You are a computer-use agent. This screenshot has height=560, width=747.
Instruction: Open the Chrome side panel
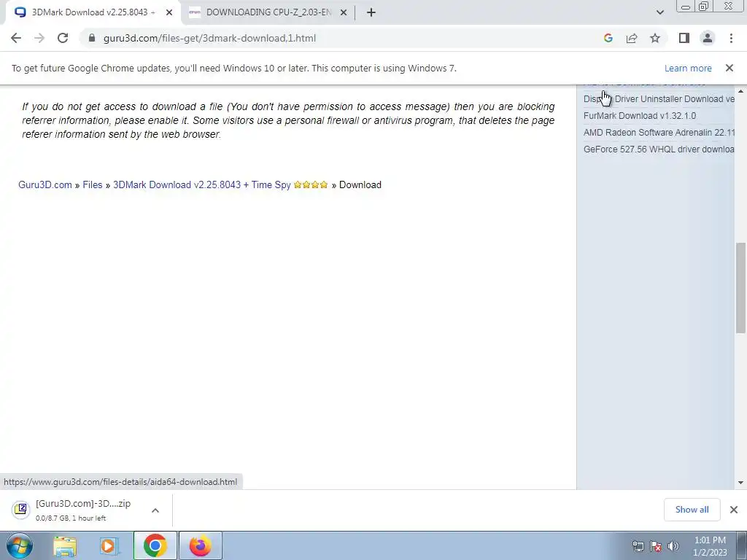(684, 38)
